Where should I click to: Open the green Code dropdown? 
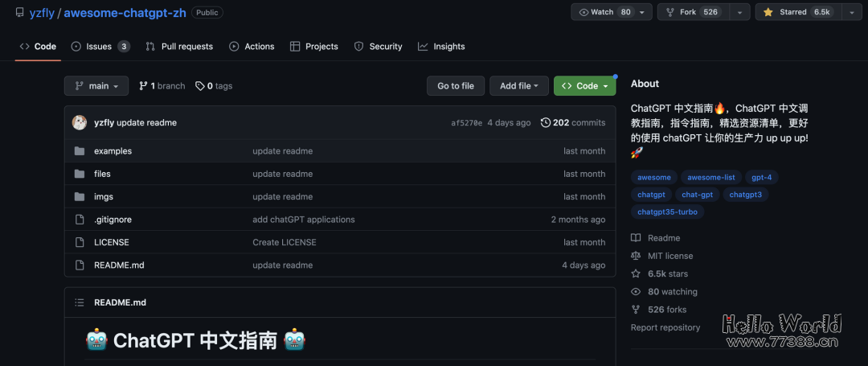[x=584, y=86]
